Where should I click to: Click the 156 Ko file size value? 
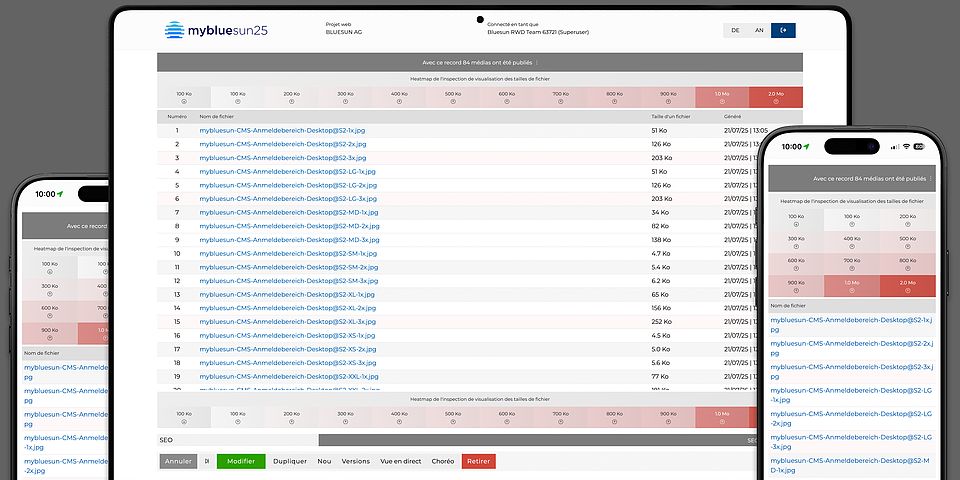pos(661,308)
